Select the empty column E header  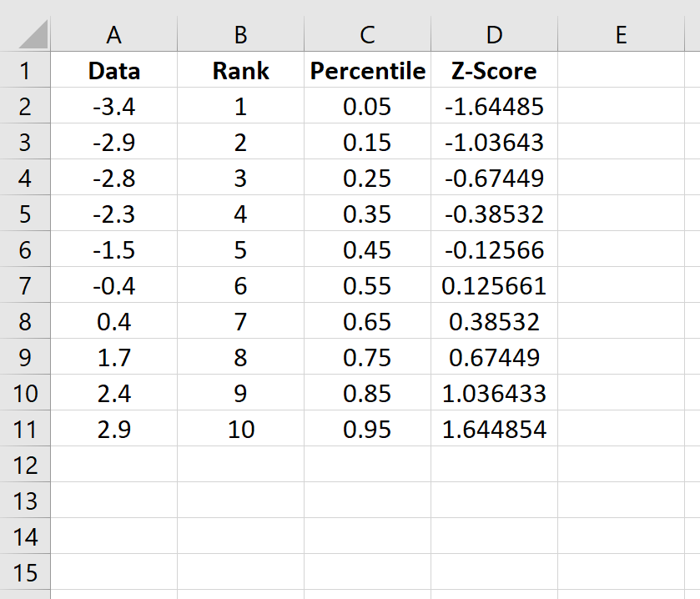(x=621, y=35)
